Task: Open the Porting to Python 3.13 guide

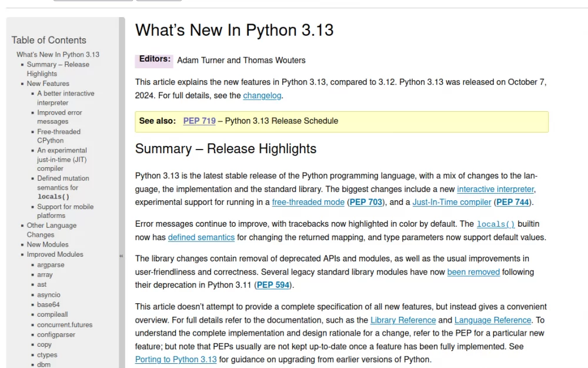Action: pyautogui.click(x=176, y=359)
